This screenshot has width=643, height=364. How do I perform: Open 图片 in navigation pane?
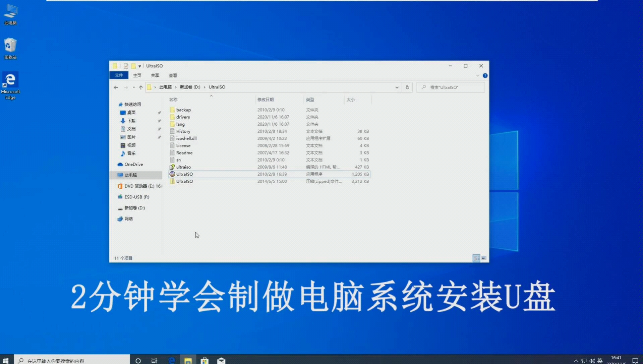pyautogui.click(x=131, y=137)
